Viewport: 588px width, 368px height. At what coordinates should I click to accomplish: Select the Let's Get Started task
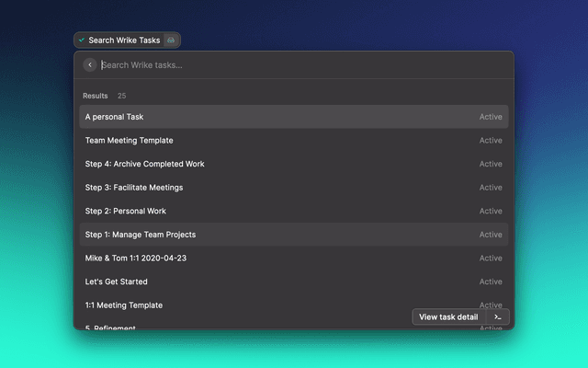pyautogui.click(x=117, y=282)
